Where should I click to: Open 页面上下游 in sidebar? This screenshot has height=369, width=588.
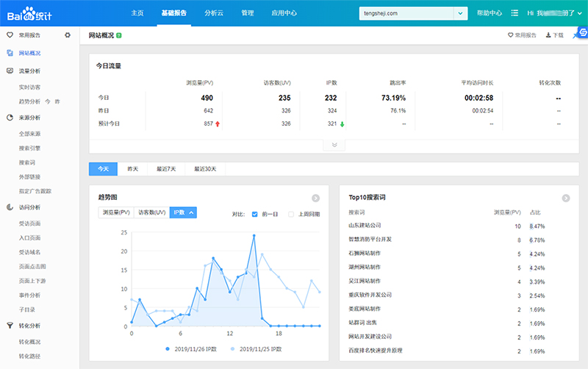(32, 281)
